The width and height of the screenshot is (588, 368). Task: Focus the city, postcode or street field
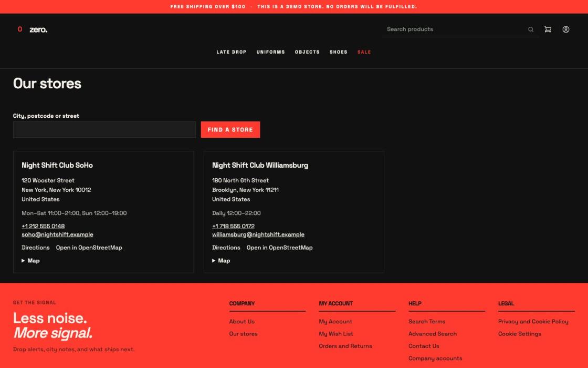(104, 129)
